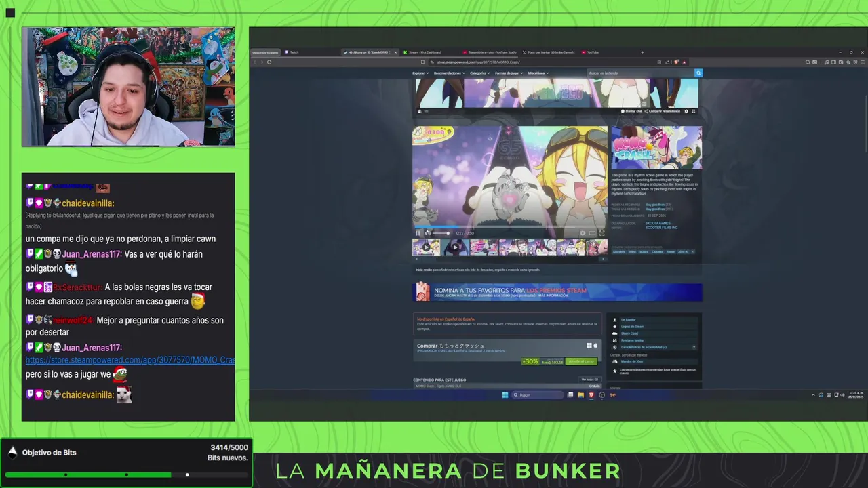Enter trailer fullscreen mode
868x488 pixels.
pos(601,233)
